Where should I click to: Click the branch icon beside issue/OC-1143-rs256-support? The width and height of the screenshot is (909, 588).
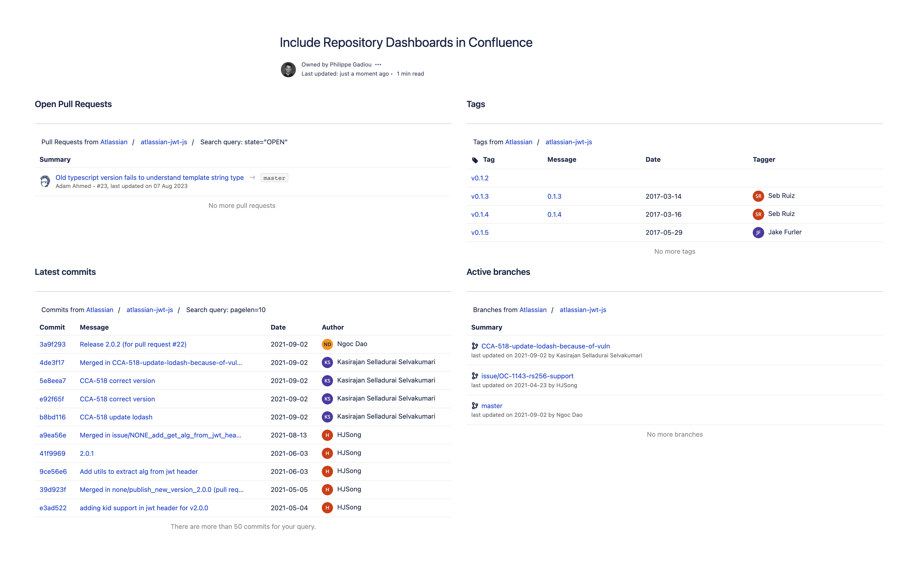pyautogui.click(x=475, y=376)
